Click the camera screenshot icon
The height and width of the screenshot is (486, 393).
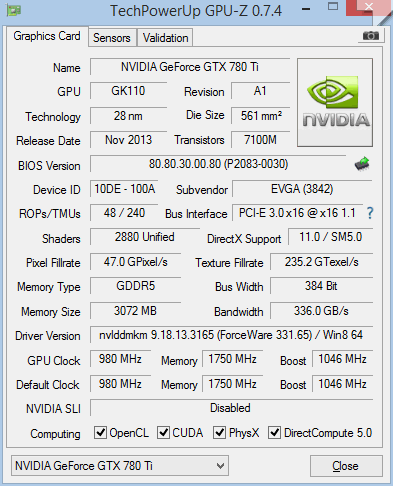coord(371,35)
